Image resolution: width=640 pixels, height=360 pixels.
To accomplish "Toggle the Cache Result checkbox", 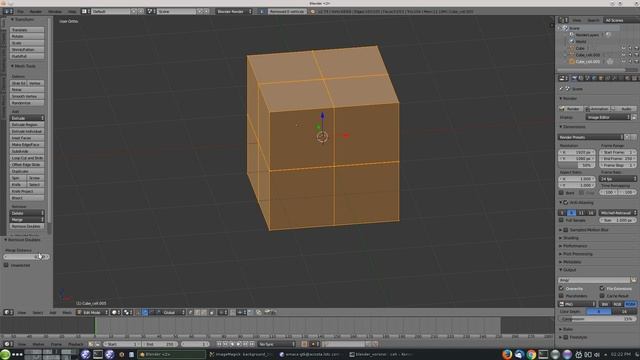I will click(x=602, y=296).
